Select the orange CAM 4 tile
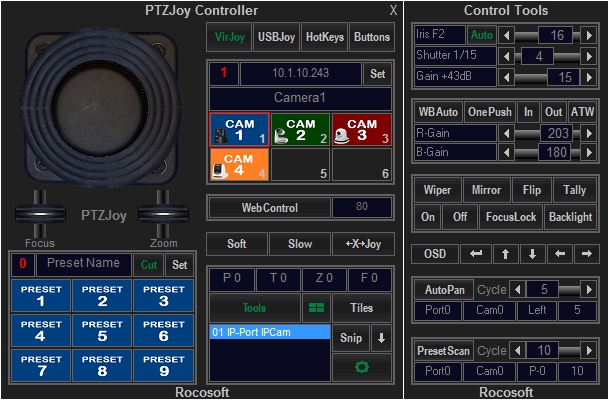609x400 pixels. (240, 164)
